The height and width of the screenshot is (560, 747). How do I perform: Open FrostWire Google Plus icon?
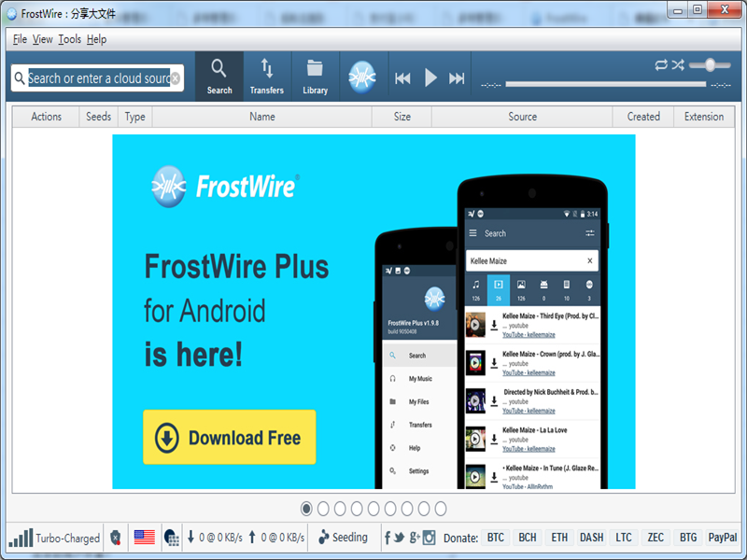[x=415, y=538]
